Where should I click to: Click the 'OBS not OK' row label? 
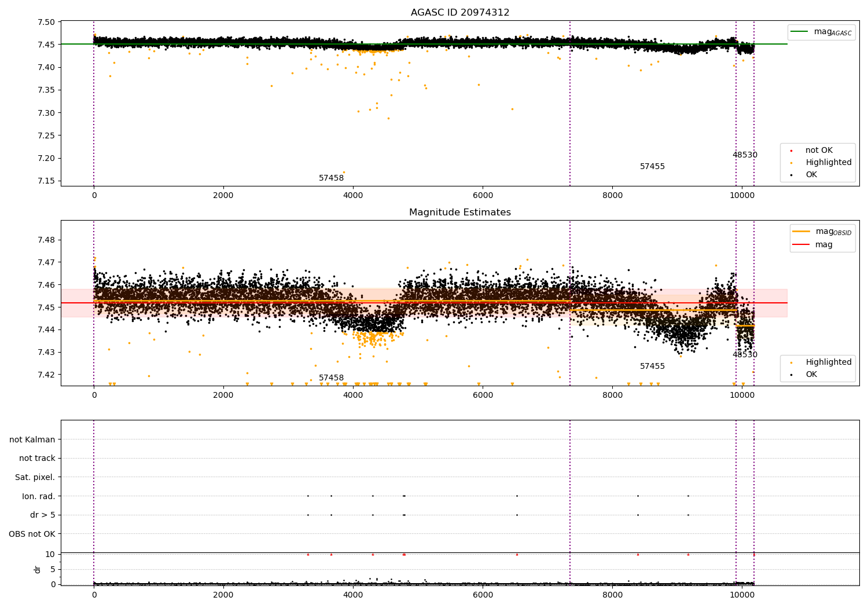32,534
